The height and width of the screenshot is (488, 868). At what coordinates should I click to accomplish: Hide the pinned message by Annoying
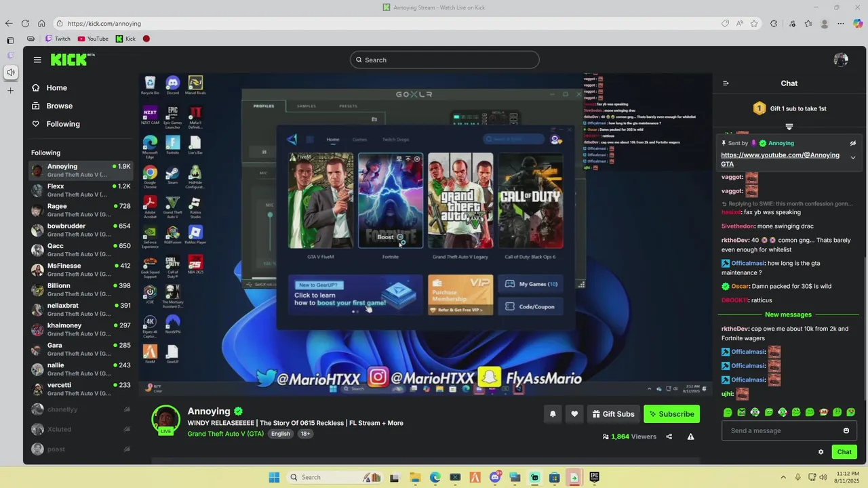click(x=853, y=143)
